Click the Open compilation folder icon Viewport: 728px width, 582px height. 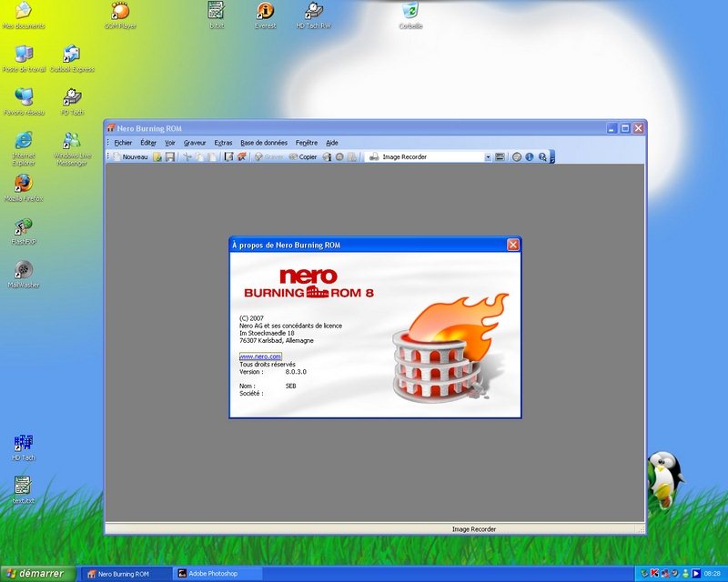pos(157,157)
